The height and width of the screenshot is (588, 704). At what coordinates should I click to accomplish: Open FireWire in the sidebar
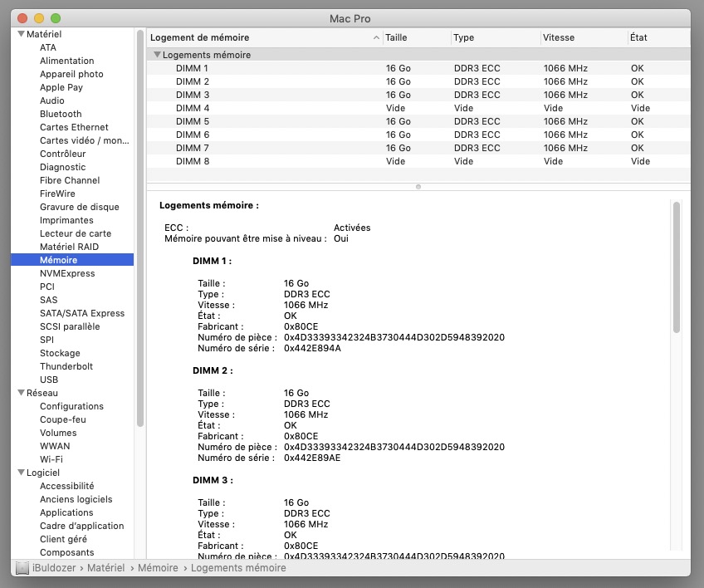(57, 194)
